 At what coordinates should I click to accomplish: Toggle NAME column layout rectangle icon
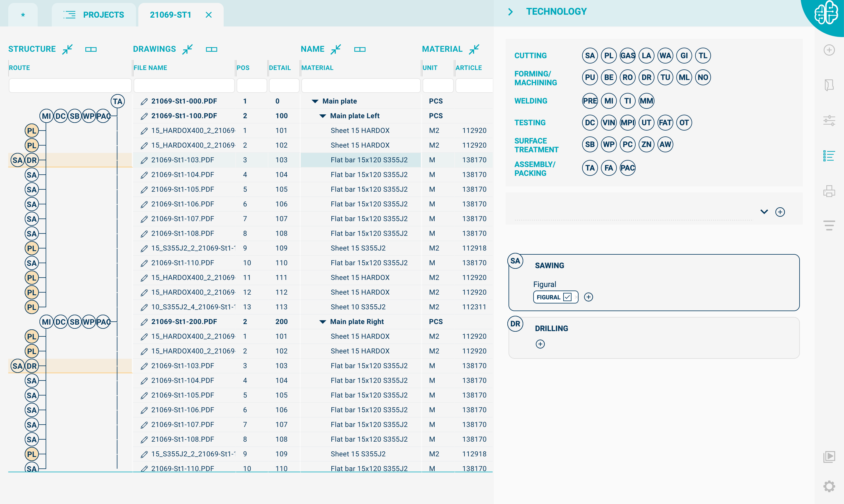pyautogui.click(x=360, y=49)
